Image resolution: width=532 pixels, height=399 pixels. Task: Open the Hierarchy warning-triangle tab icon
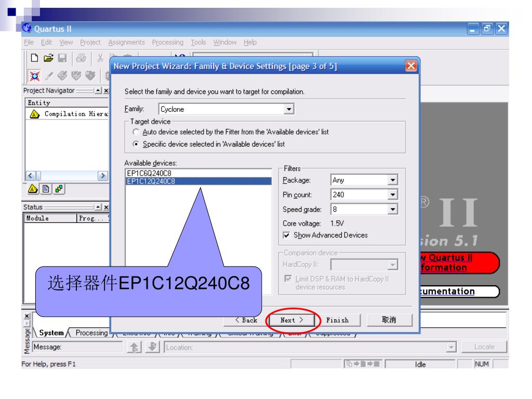[x=33, y=189]
